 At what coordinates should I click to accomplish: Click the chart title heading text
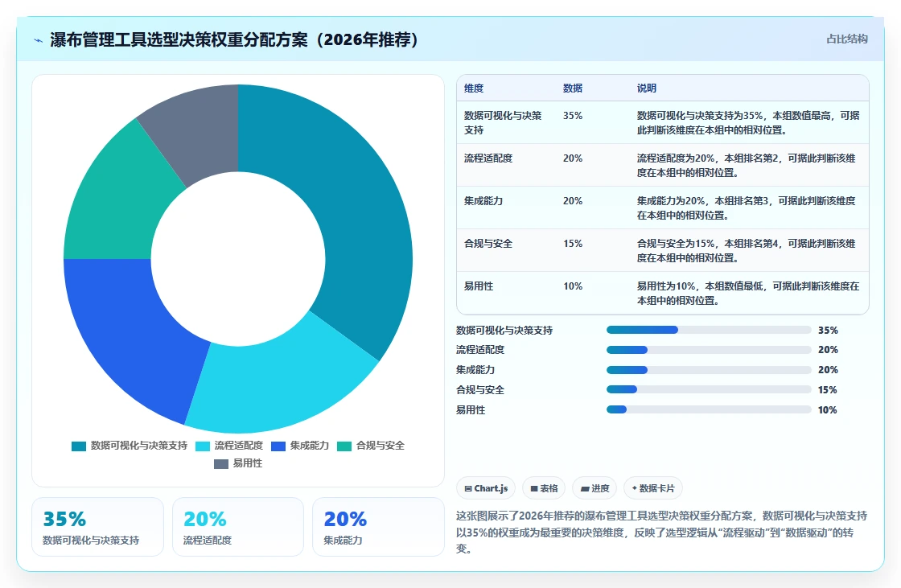[234, 39]
